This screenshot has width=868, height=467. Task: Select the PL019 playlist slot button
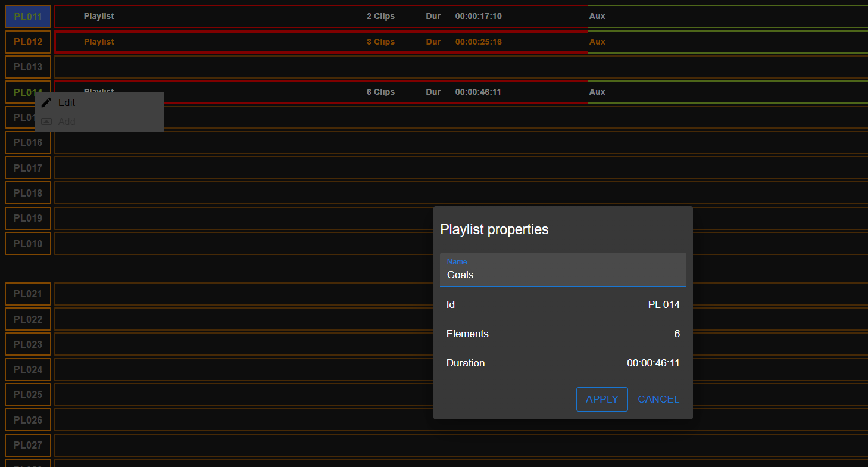pyautogui.click(x=28, y=218)
